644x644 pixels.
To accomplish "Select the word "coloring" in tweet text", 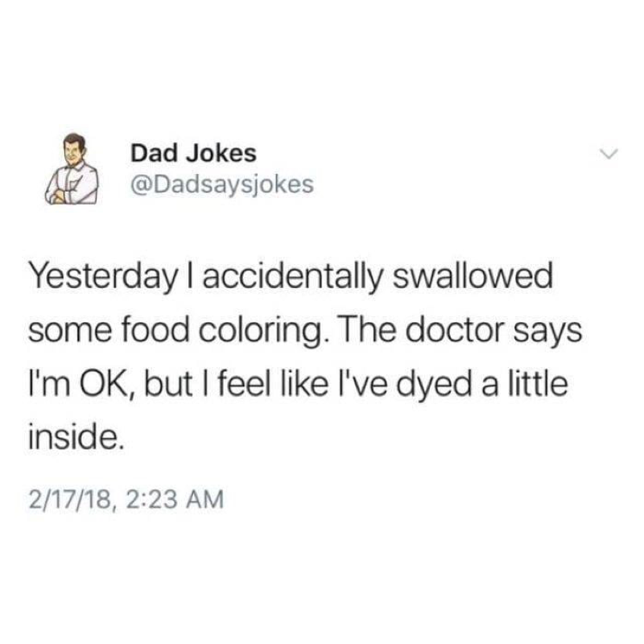I will tap(261, 332).
